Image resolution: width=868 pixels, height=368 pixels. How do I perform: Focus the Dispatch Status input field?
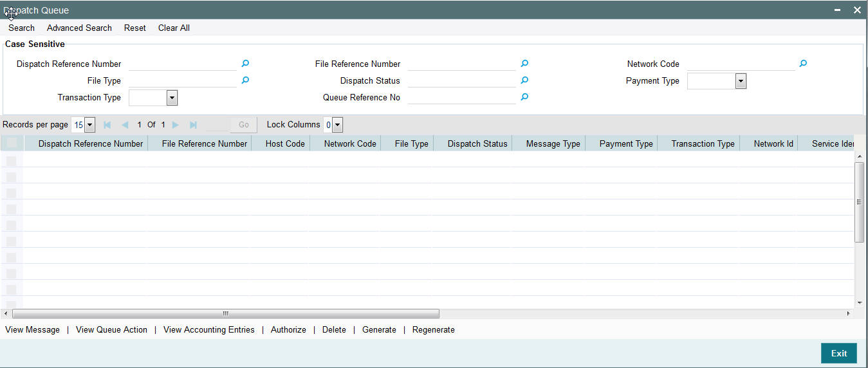pyautogui.click(x=462, y=80)
